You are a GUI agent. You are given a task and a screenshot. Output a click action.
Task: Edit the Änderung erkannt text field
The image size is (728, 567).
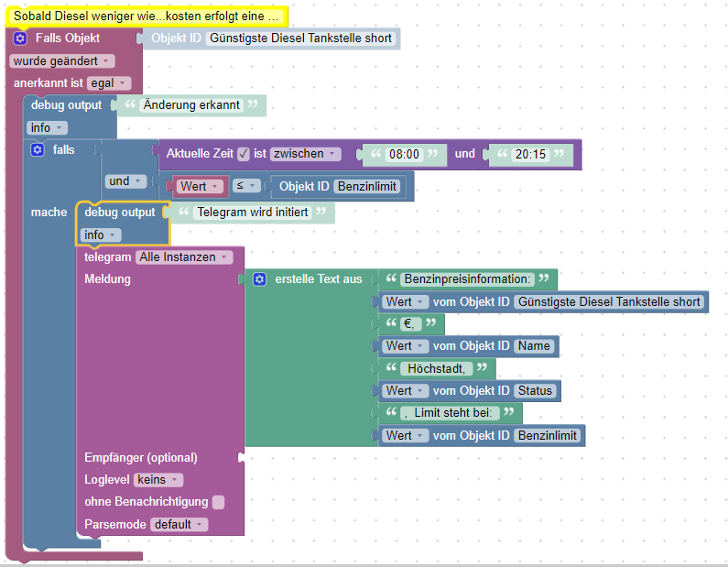pyautogui.click(x=191, y=105)
